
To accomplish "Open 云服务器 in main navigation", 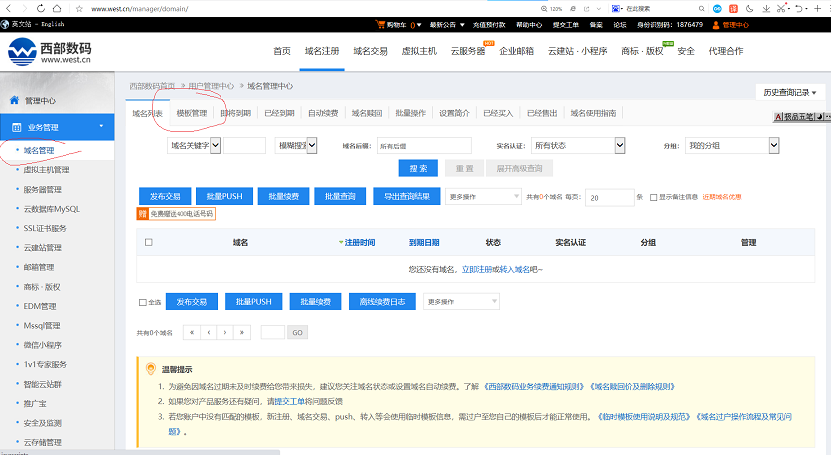I will (468, 51).
